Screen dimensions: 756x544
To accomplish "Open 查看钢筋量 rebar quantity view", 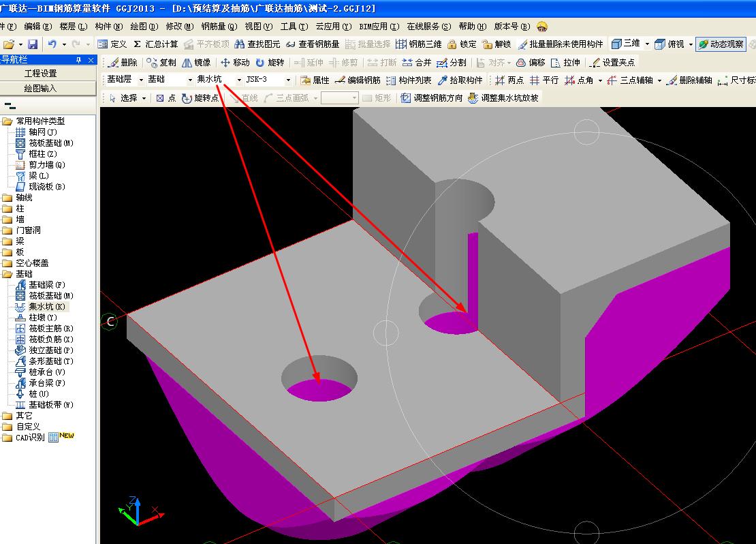I will click(x=313, y=44).
